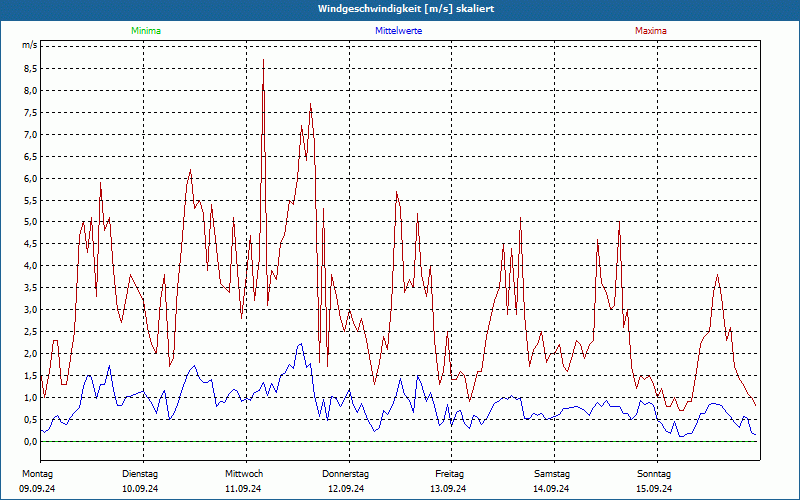Screen dimensions: 800x500
Task: Click the '7,5' y-axis value
Action: point(30,113)
